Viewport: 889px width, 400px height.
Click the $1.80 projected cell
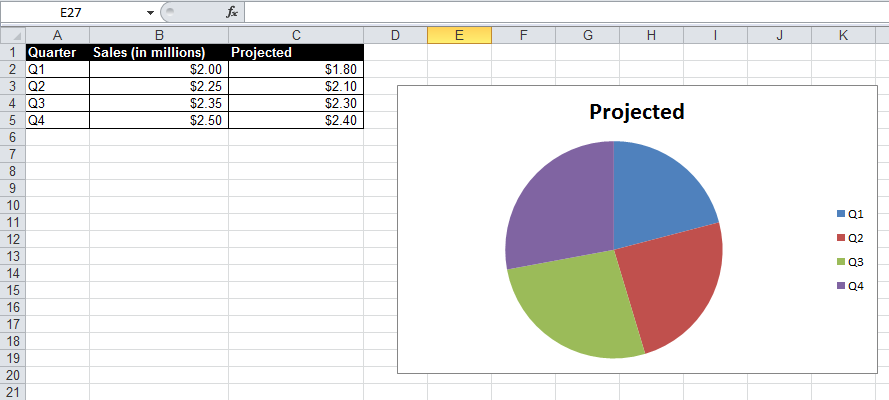(x=296, y=69)
